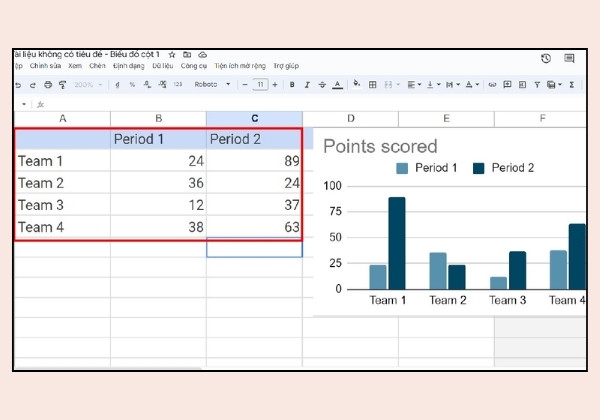Select column B header

158,119
